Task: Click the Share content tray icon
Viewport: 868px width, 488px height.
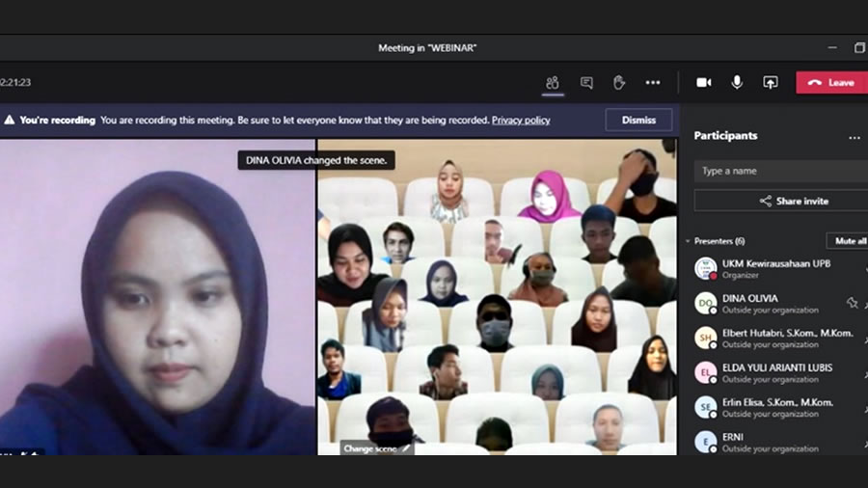Action: tap(770, 83)
